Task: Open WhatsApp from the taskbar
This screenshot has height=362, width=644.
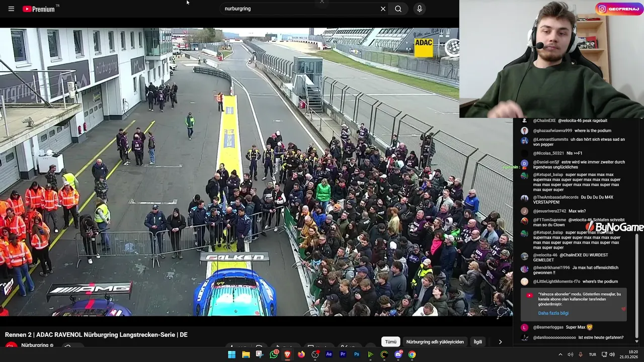Action: click(273, 354)
